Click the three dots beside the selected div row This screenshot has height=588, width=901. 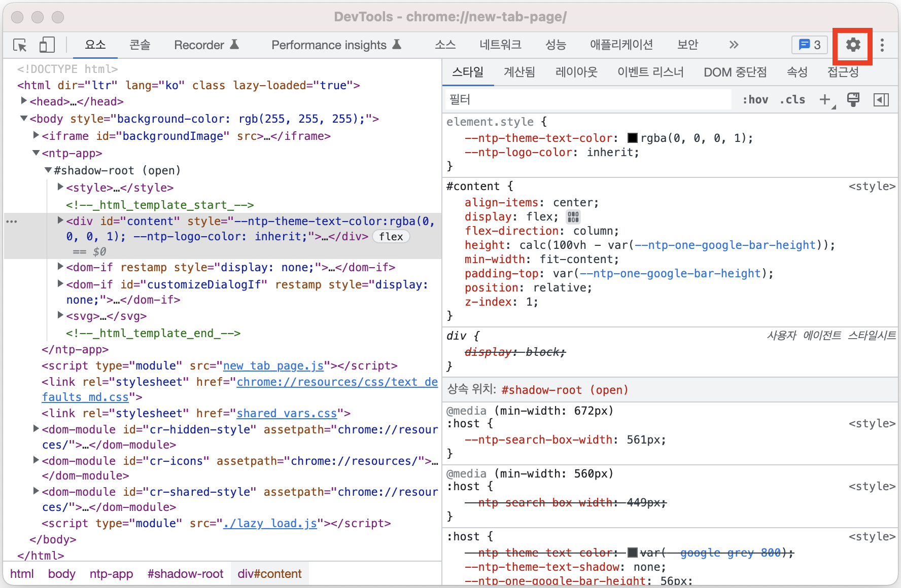pos(12,222)
